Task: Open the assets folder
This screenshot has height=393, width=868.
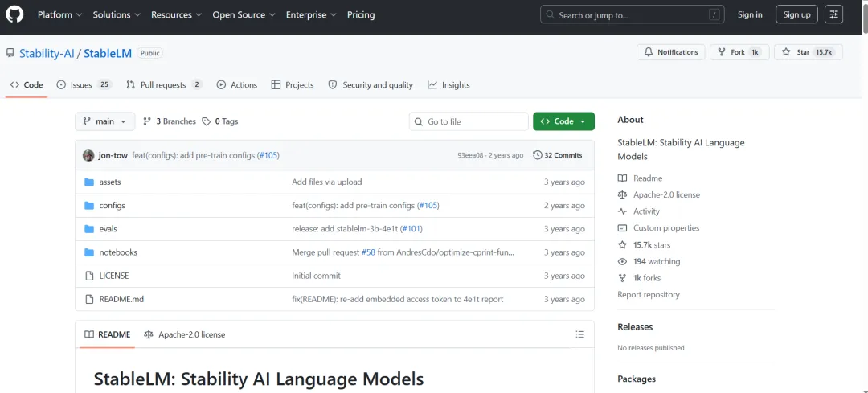Action: pos(109,182)
